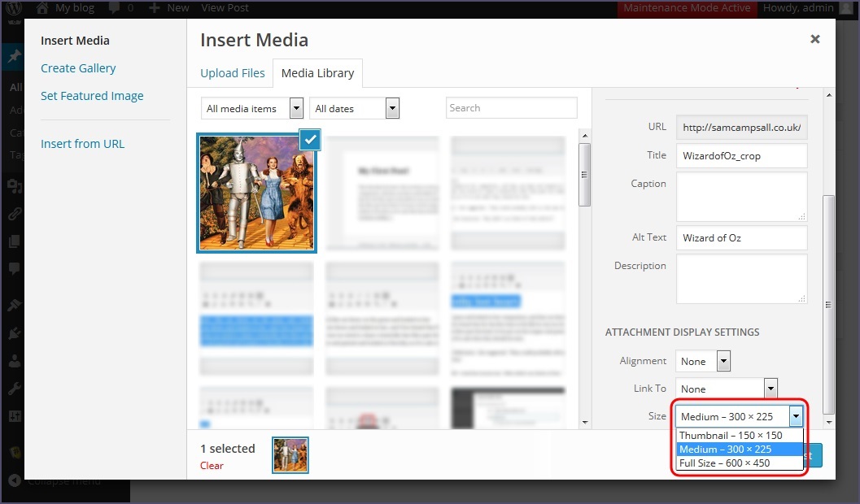The height and width of the screenshot is (504, 860).
Task: Open the All dates filter dropdown
Action: (x=355, y=108)
